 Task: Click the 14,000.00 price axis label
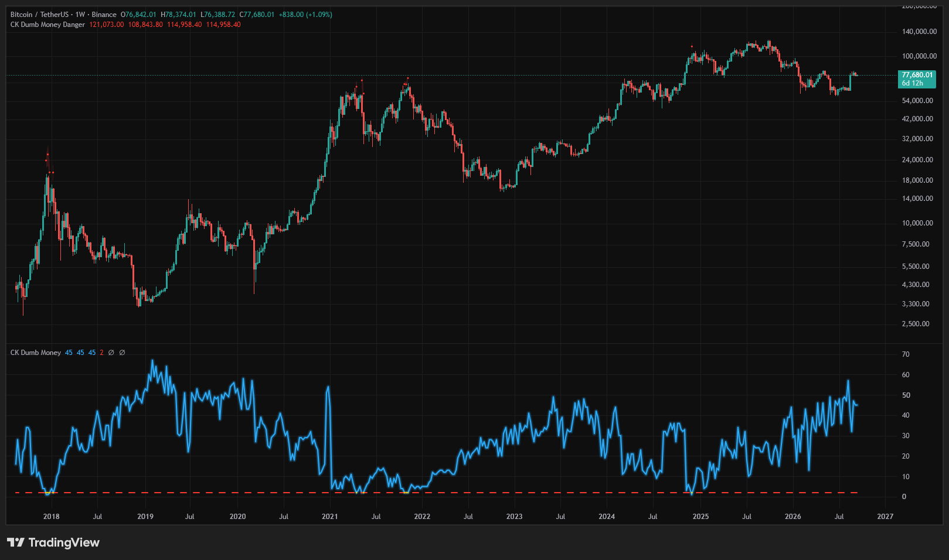click(917, 199)
